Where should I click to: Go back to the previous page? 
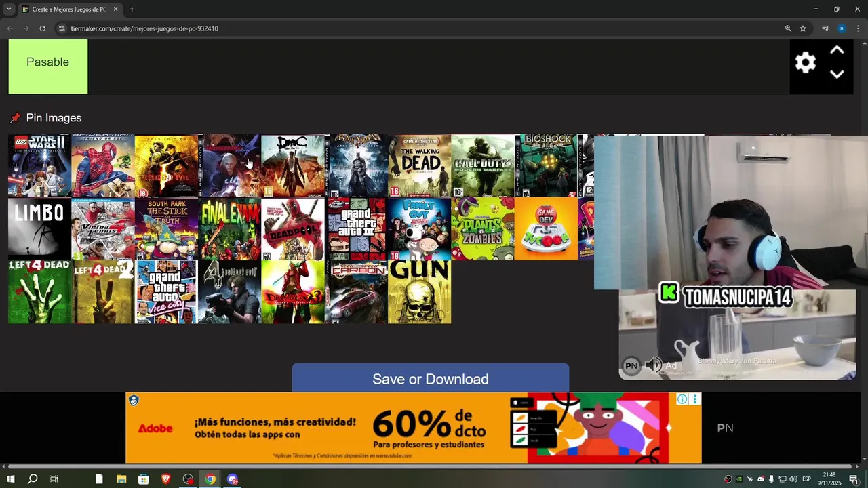pyautogui.click(x=9, y=28)
